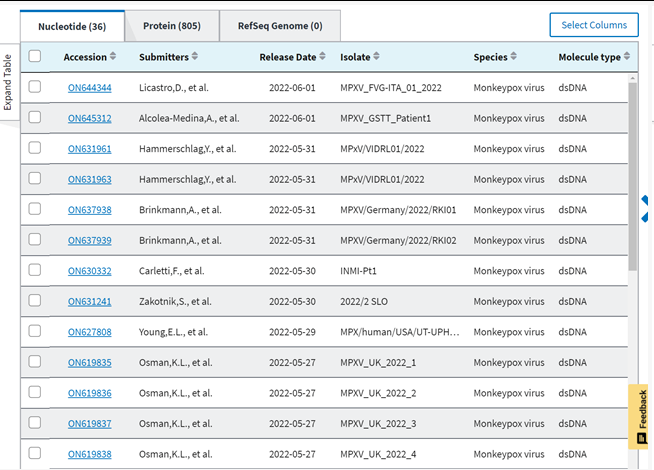This screenshot has height=470, width=654.
Task: Open accession link ON627808
Action: click(x=90, y=332)
